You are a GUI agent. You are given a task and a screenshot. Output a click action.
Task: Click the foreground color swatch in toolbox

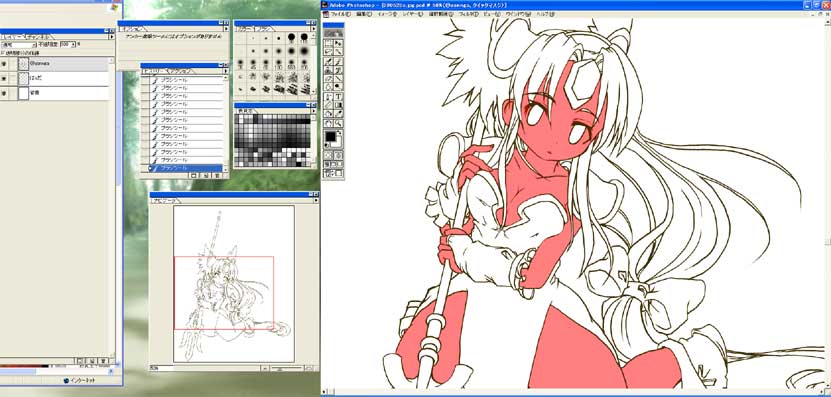(x=330, y=136)
